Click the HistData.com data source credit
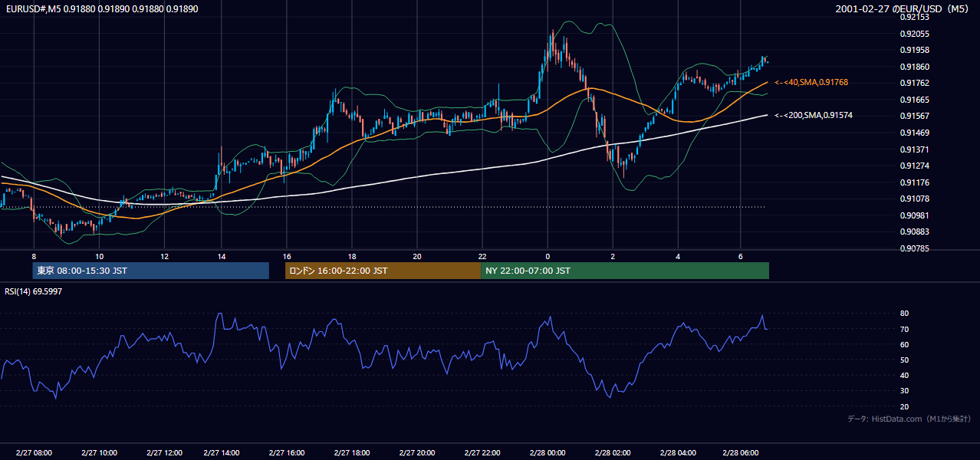The height and width of the screenshot is (460, 980). [909, 419]
